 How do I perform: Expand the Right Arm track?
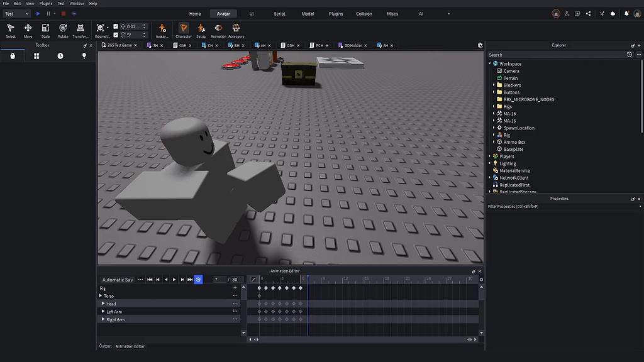[x=103, y=319]
